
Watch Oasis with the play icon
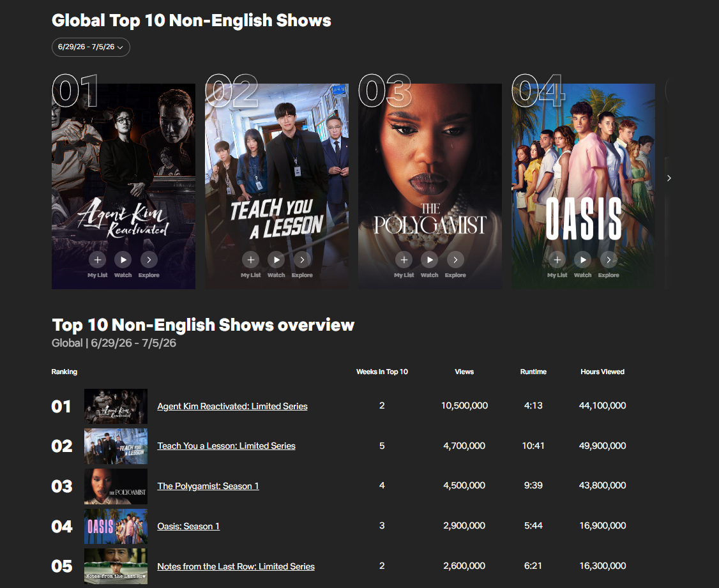[x=582, y=260]
